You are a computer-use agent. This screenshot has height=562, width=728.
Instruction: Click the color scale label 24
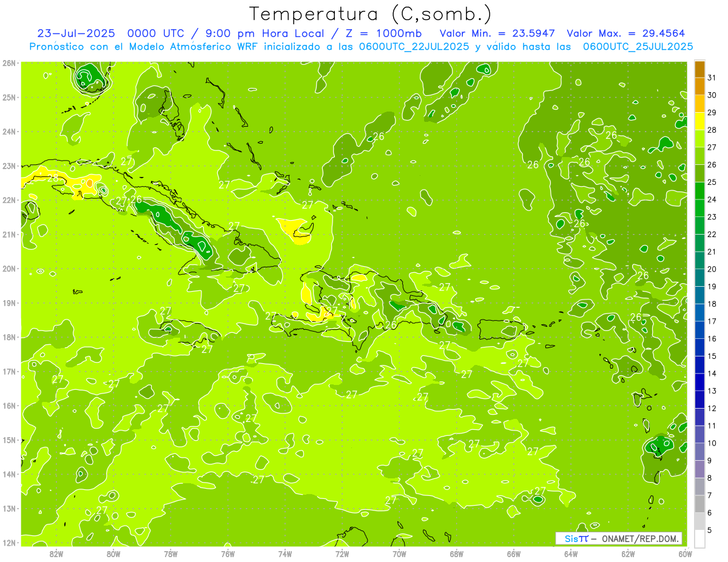pyautogui.click(x=712, y=199)
